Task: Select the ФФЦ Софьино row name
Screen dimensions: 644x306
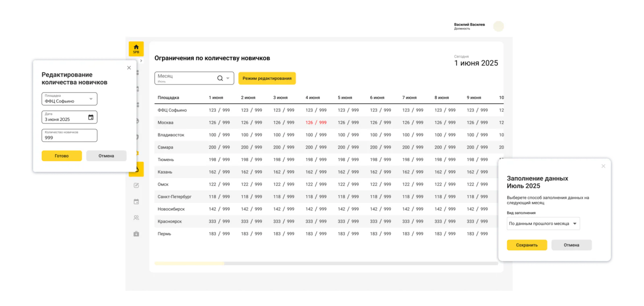Action: coord(172,110)
